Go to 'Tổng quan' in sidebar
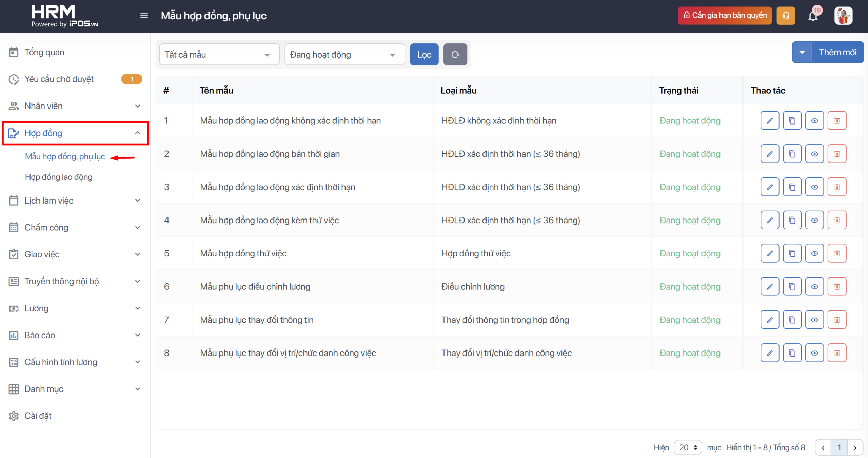 [x=44, y=52]
